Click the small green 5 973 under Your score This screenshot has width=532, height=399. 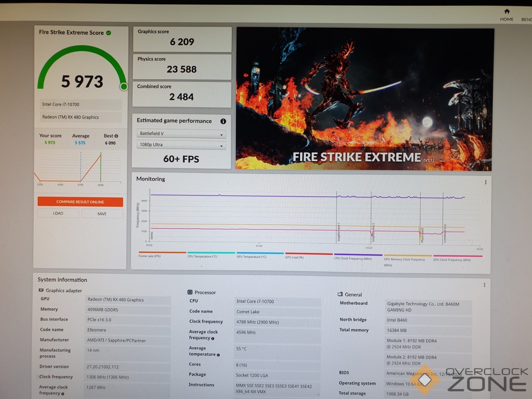pyautogui.click(x=50, y=143)
